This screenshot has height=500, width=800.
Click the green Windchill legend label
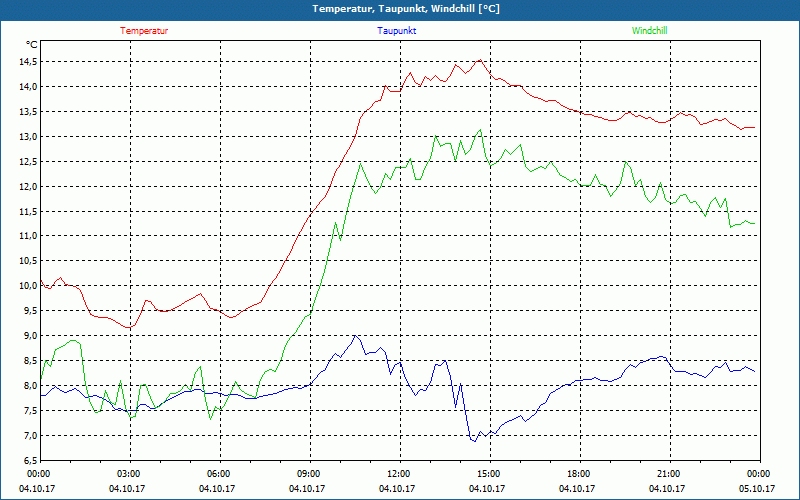649,31
